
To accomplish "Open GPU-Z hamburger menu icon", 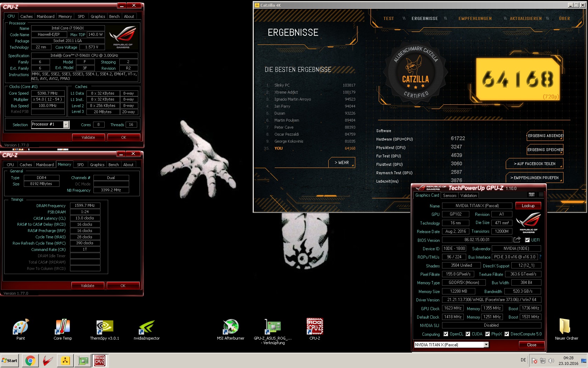I will point(541,195).
